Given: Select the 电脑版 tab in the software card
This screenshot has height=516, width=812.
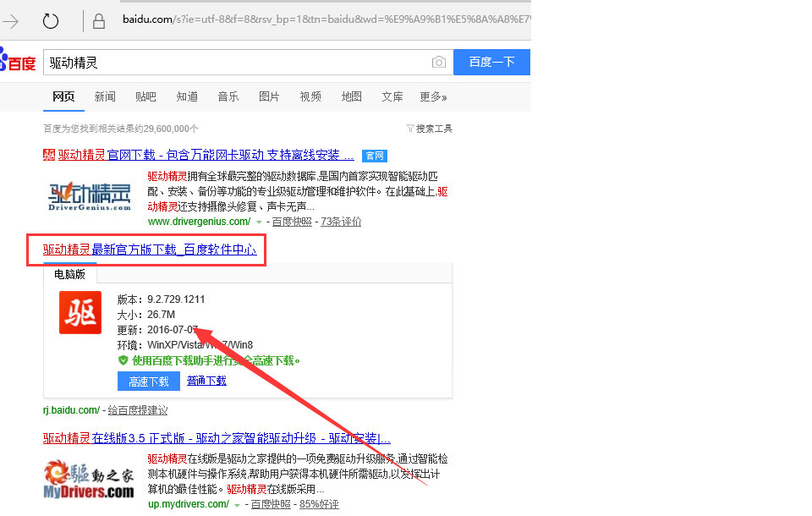Looking at the screenshot, I should [69, 273].
